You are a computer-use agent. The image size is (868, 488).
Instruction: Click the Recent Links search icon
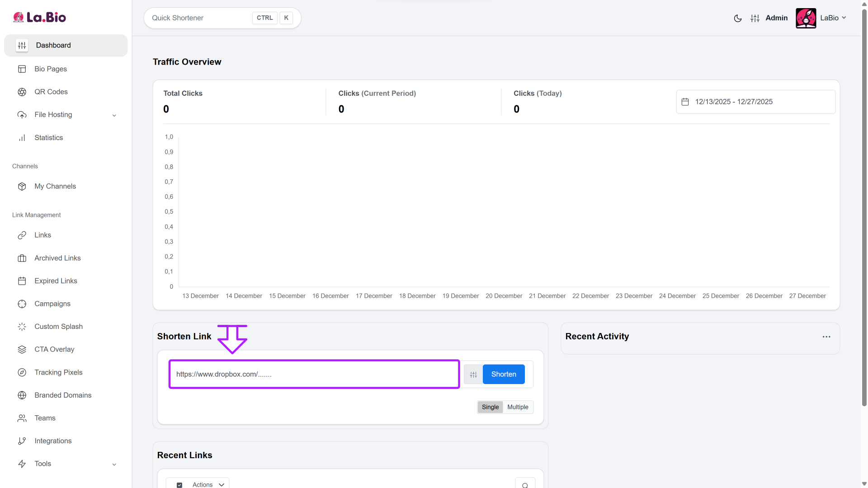click(x=525, y=485)
